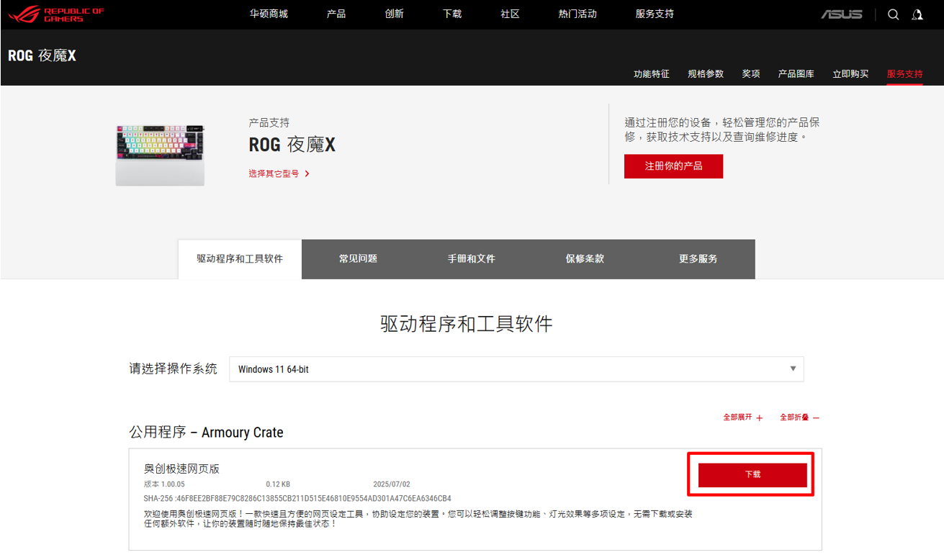Select the 驱动程序和工具软件 tab
This screenshot has height=560, width=944.
tap(240, 259)
